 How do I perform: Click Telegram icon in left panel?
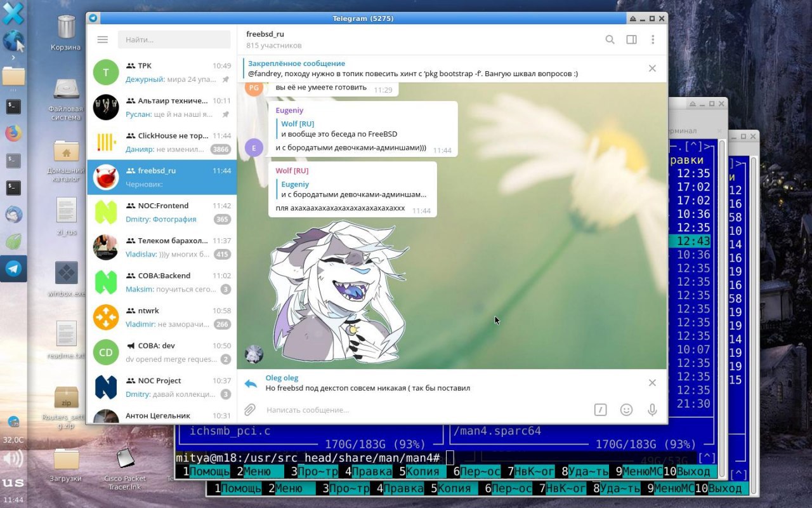pyautogui.click(x=13, y=269)
